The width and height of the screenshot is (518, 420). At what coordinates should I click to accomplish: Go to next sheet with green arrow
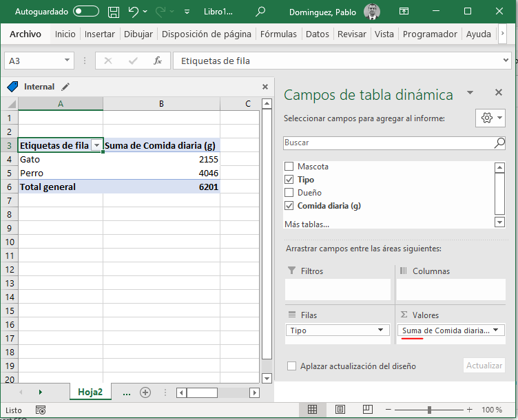(x=41, y=392)
